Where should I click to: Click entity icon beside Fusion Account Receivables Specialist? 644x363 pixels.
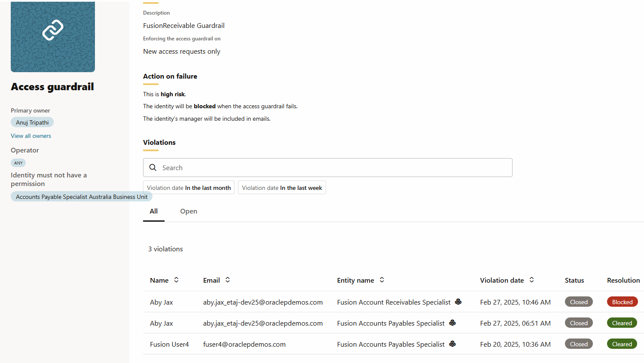(x=458, y=302)
